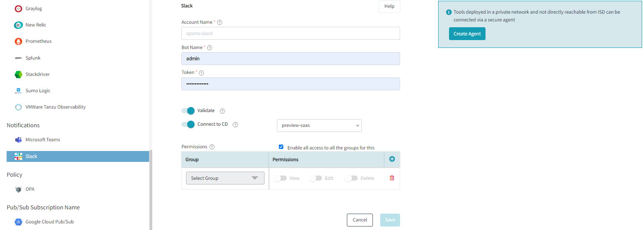644x230 pixels.
Task: Uncheck Enable all access to all groups
Action: coord(281,147)
